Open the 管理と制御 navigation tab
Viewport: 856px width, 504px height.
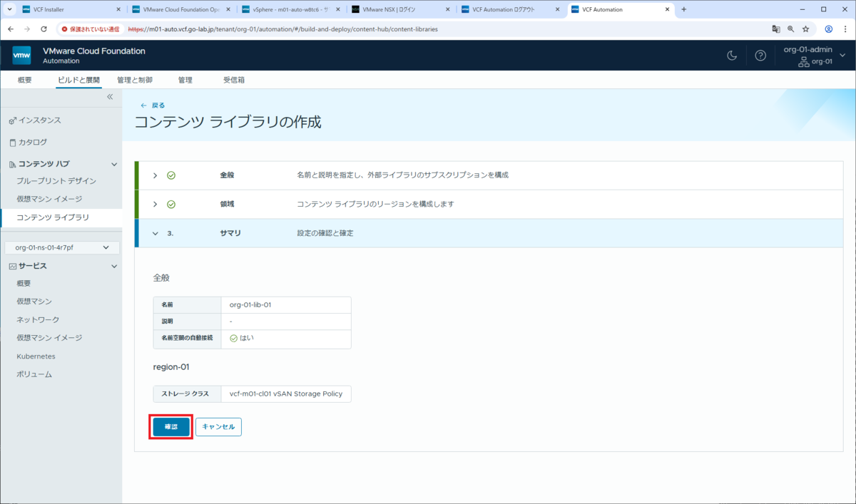pyautogui.click(x=135, y=80)
